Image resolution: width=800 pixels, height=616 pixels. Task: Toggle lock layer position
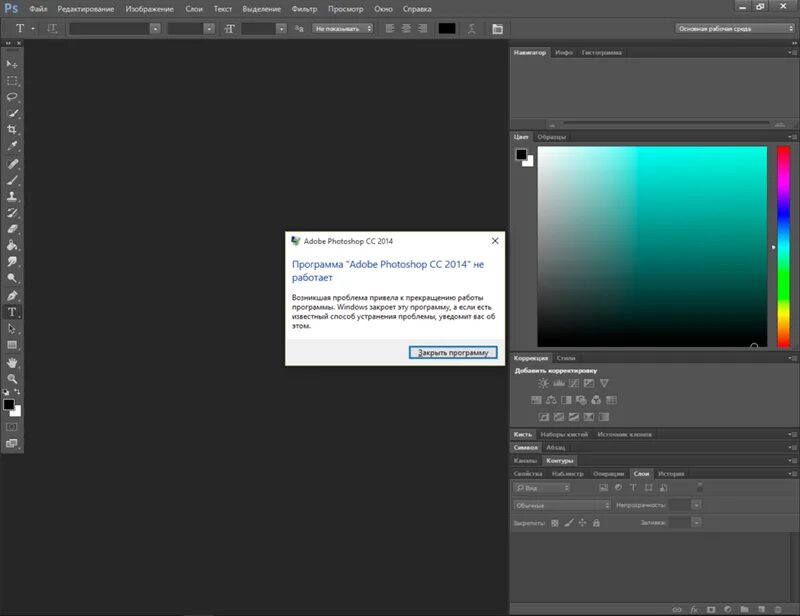coord(582,523)
